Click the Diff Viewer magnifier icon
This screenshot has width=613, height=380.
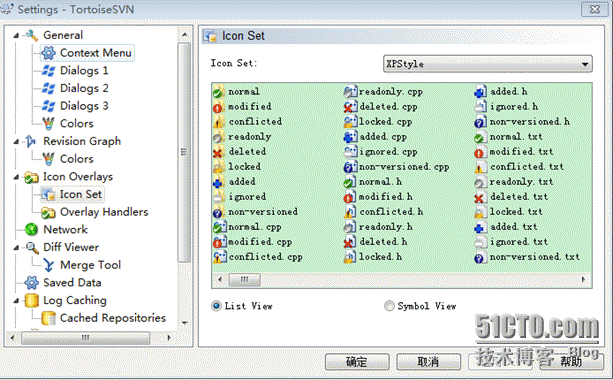(31, 247)
